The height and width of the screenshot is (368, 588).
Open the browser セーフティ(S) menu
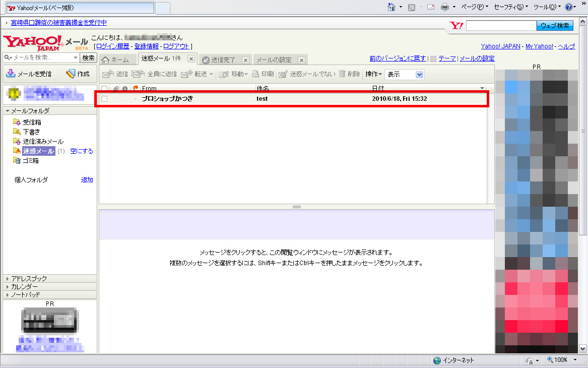click(511, 7)
